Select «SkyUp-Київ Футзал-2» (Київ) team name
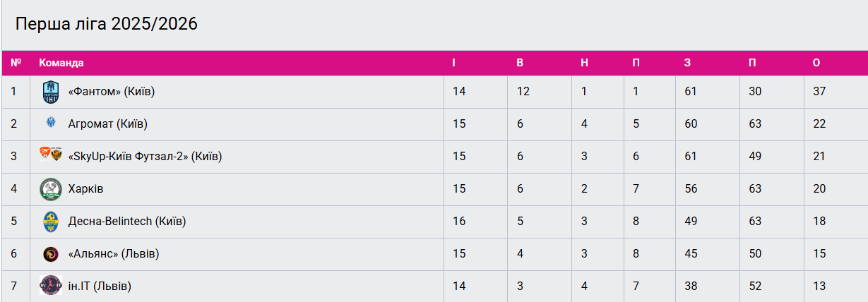The image size is (868, 302). [145, 157]
